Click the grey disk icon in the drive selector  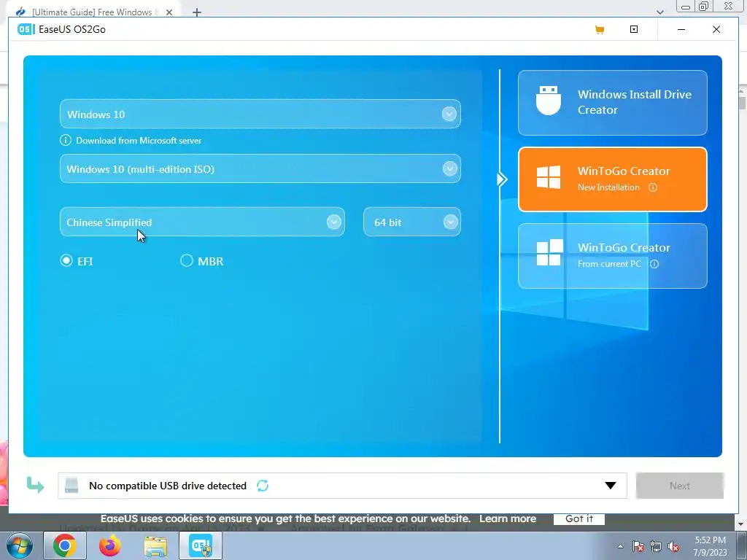[x=71, y=485]
